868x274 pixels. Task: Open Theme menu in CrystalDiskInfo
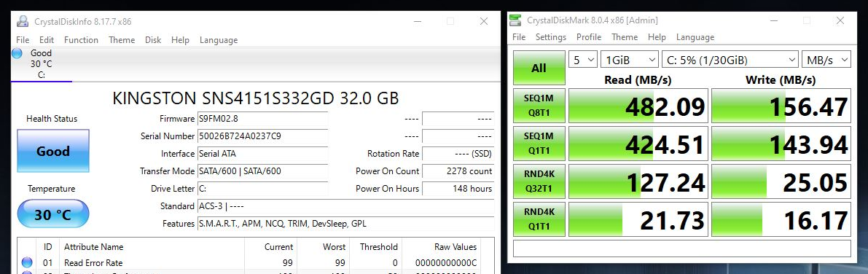coord(122,40)
